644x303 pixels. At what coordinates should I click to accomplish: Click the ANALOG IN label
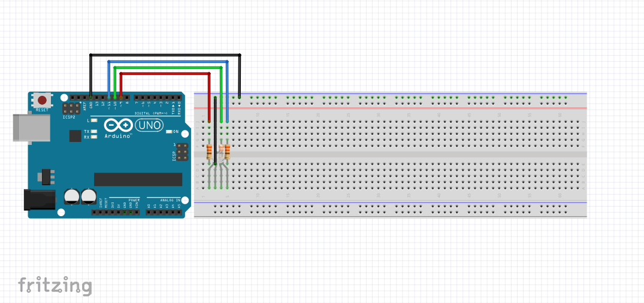[170, 200]
